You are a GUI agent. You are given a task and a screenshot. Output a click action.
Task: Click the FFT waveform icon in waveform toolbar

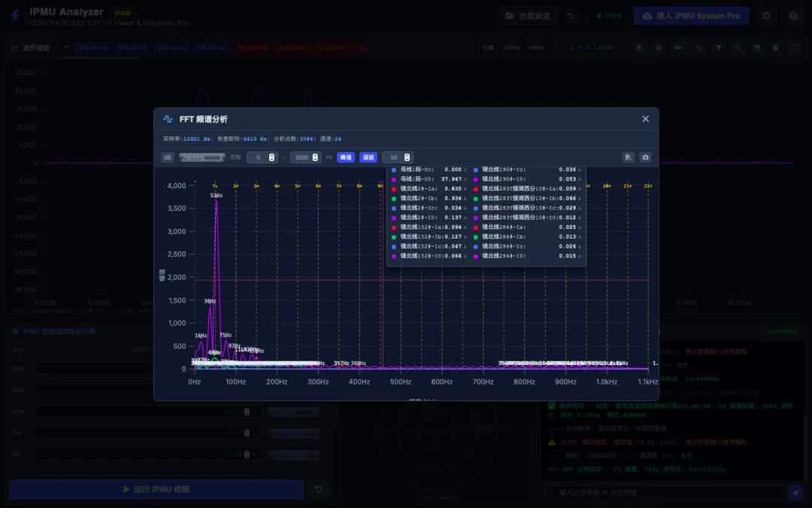click(x=698, y=47)
